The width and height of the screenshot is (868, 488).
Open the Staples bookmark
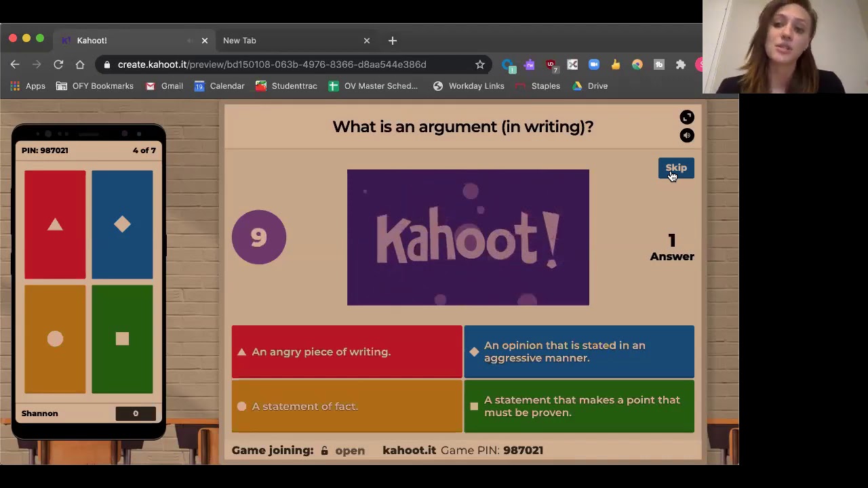[538, 86]
